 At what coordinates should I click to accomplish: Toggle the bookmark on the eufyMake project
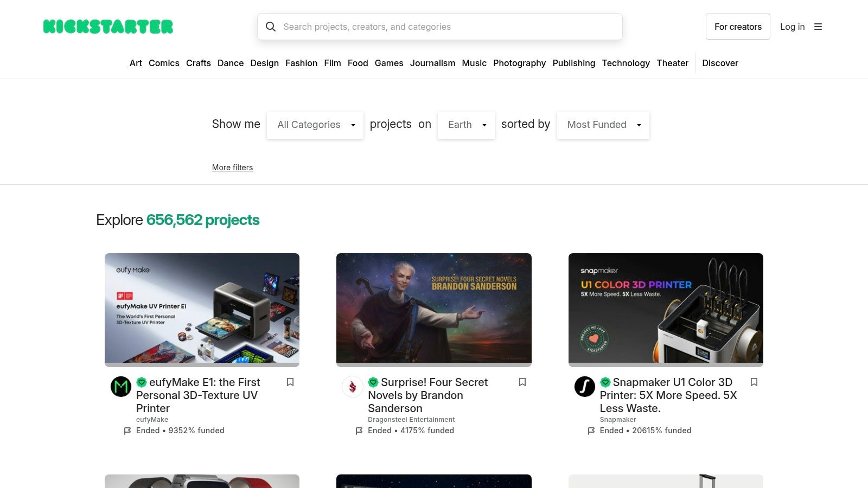(x=290, y=382)
